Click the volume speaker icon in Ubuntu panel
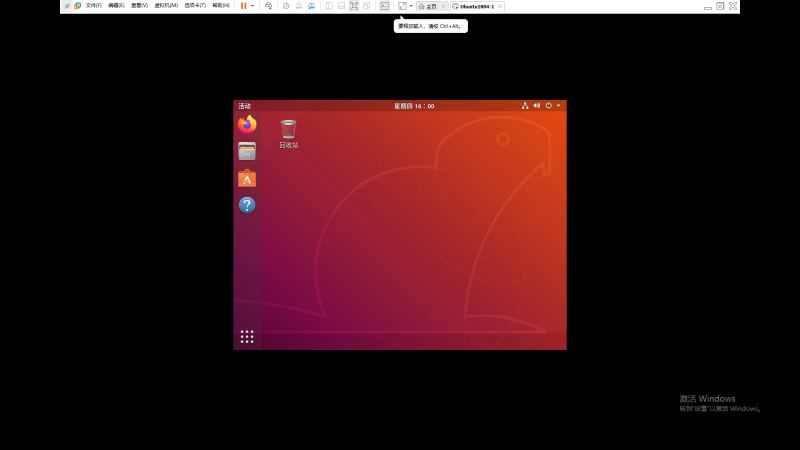 coord(537,105)
